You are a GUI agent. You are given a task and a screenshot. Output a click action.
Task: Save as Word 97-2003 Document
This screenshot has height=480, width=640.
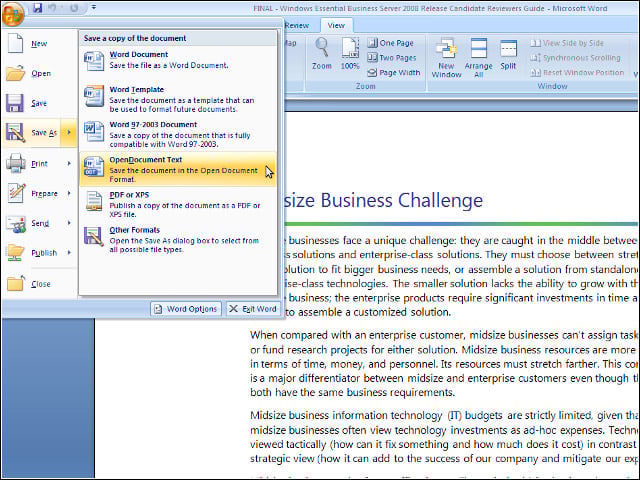pyautogui.click(x=178, y=134)
